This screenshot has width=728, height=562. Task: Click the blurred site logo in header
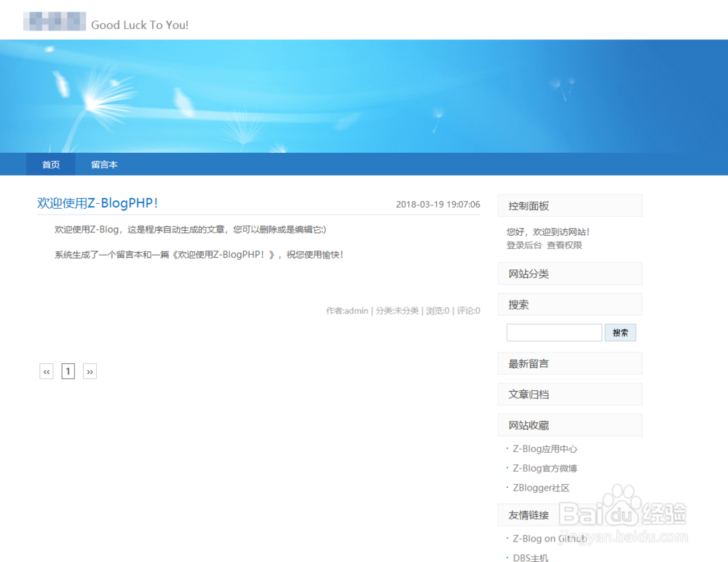pyautogui.click(x=55, y=21)
